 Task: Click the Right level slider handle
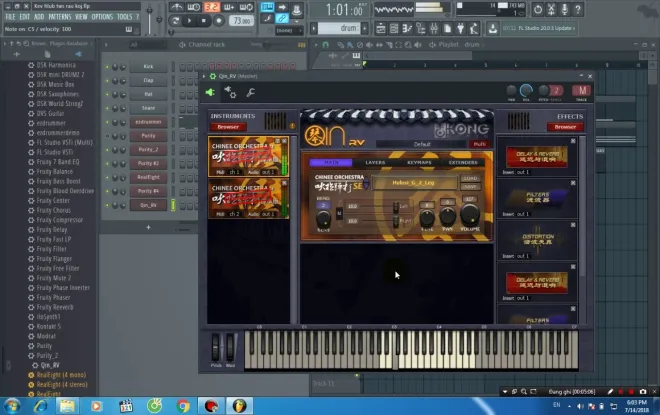pos(396,221)
